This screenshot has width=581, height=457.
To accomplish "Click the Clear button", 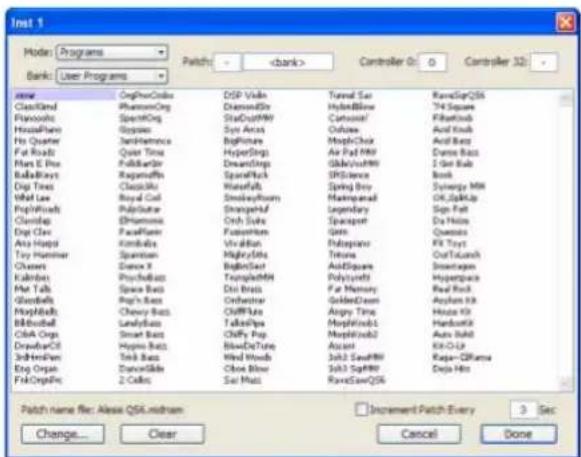I will [162, 434].
